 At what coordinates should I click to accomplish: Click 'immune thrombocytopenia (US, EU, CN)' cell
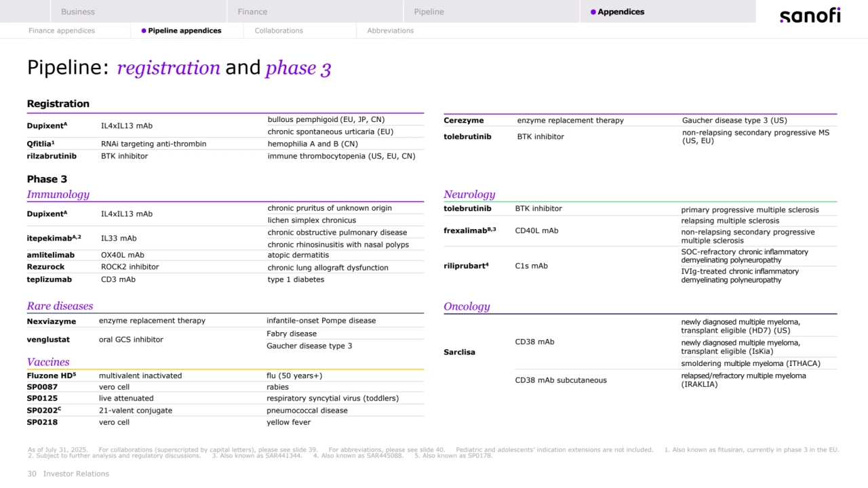(341, 156)
